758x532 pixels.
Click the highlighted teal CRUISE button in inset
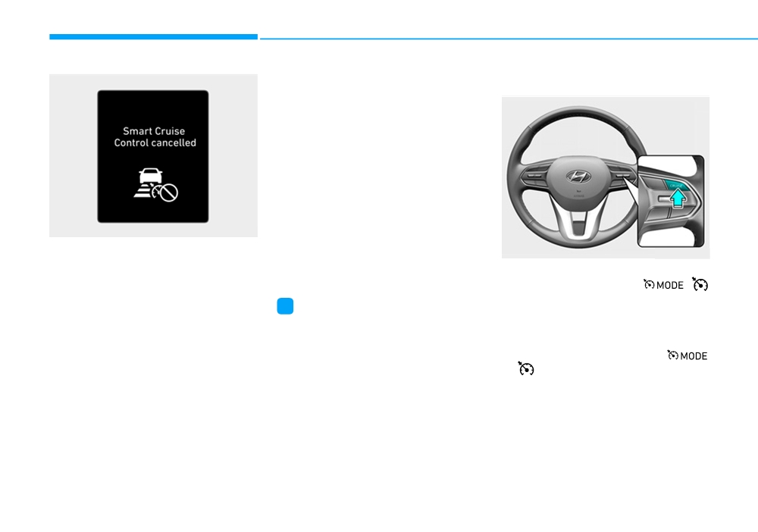(x=675, y=185)
